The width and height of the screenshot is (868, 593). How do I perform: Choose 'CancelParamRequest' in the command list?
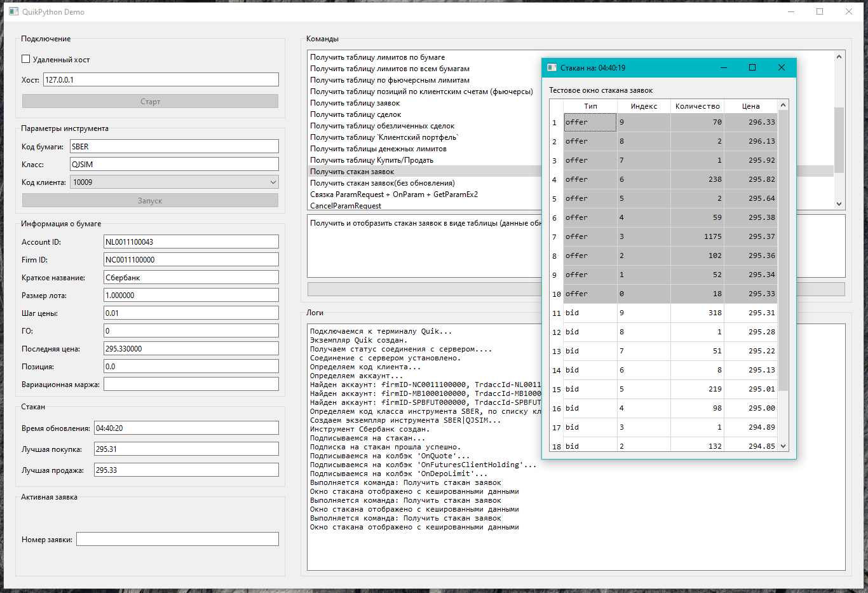346,206
